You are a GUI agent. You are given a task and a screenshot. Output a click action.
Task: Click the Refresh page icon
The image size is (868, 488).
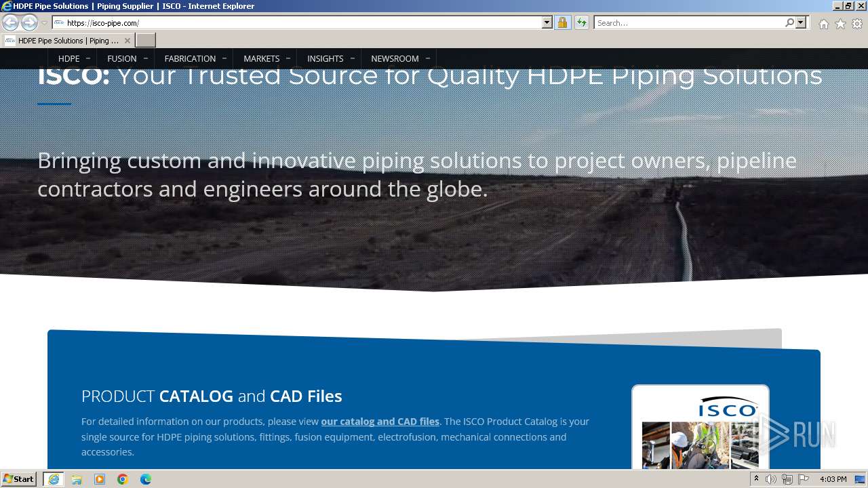[x=582, y=23]
